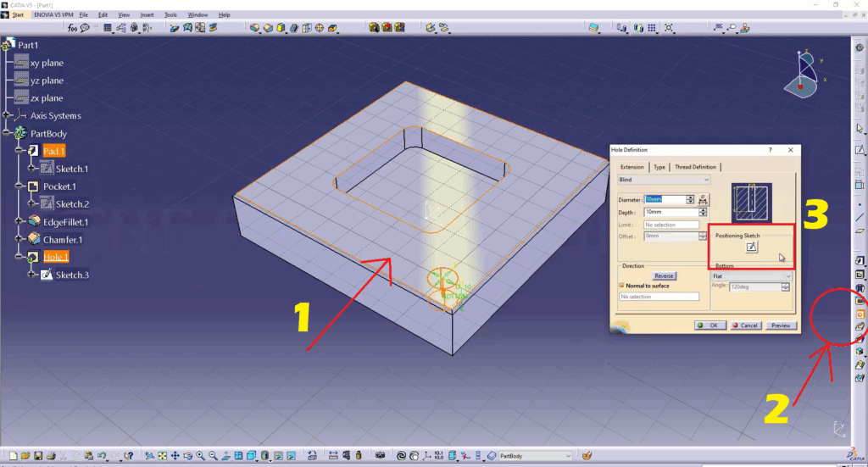868x467 pixels.
Task: Click the diameter tolerance icon in dialog
Action: (703, 200)
